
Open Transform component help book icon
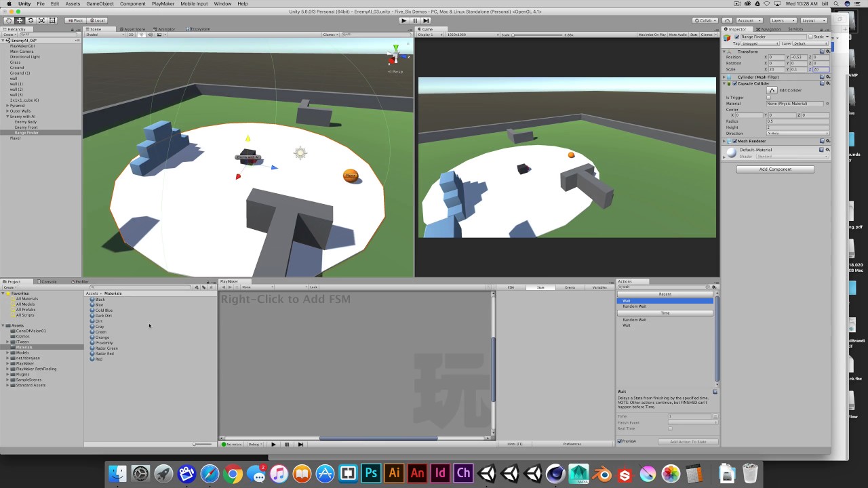point(822,52)
